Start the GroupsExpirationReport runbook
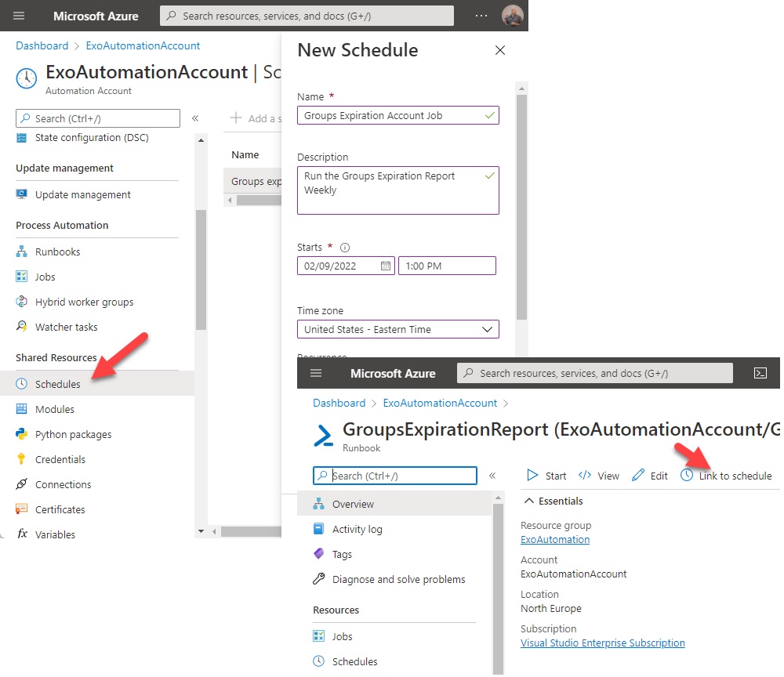Image resolution: width=784 pixels, height=677 pixels. [546, 476]
